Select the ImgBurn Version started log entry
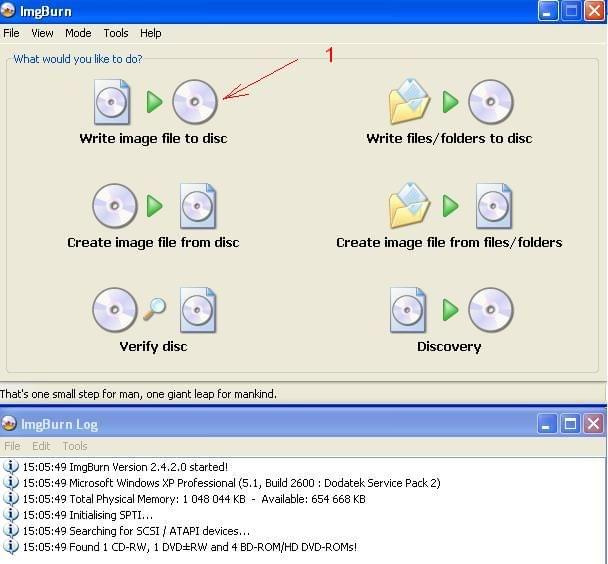 coord(125,467)
